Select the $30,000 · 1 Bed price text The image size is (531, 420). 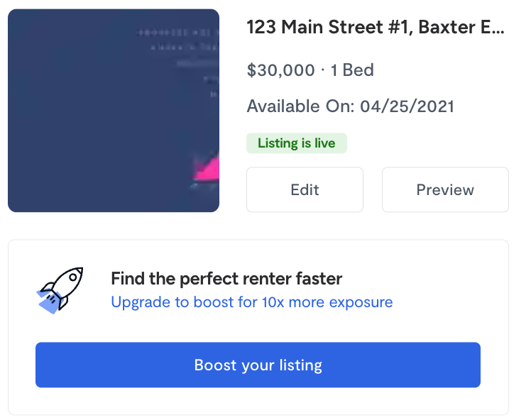(310, 70)
